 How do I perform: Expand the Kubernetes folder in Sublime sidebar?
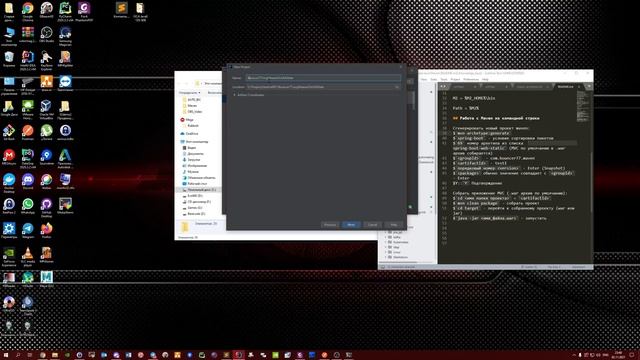386,242
